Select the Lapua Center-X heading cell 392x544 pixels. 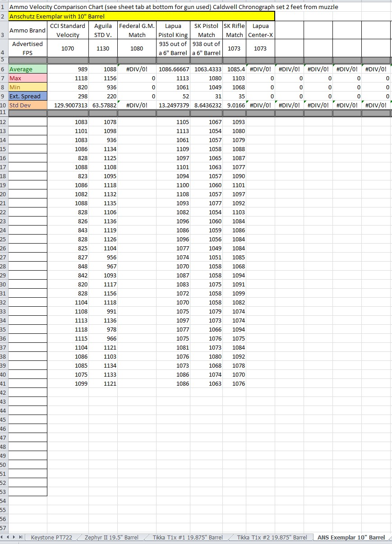pos(260,30)
